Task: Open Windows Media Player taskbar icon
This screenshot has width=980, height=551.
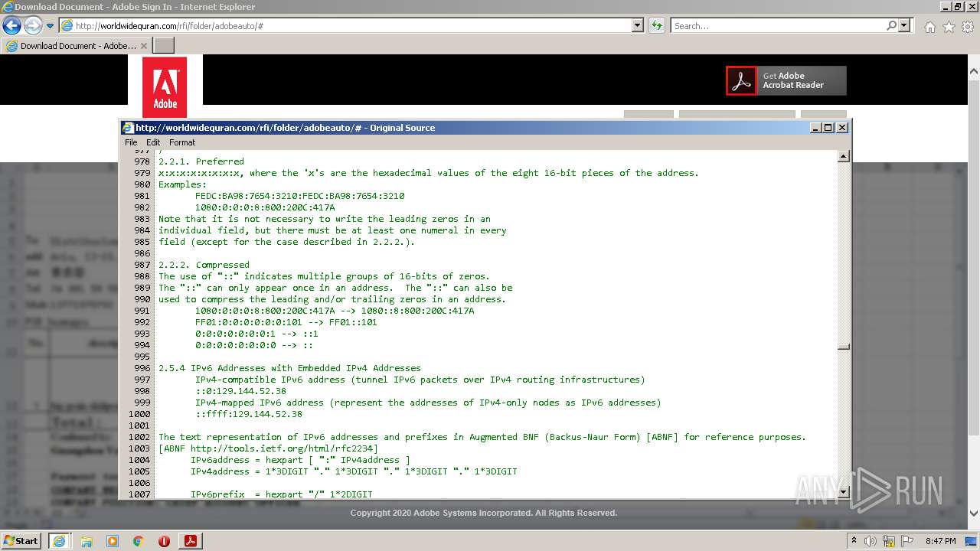Action: (x=113, y=541)
